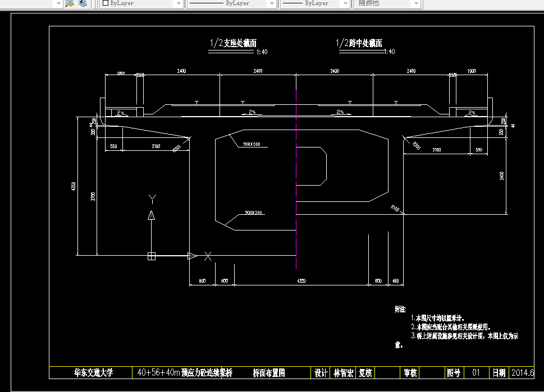Click the UCS origin square marker

click(x=151, y=256)
